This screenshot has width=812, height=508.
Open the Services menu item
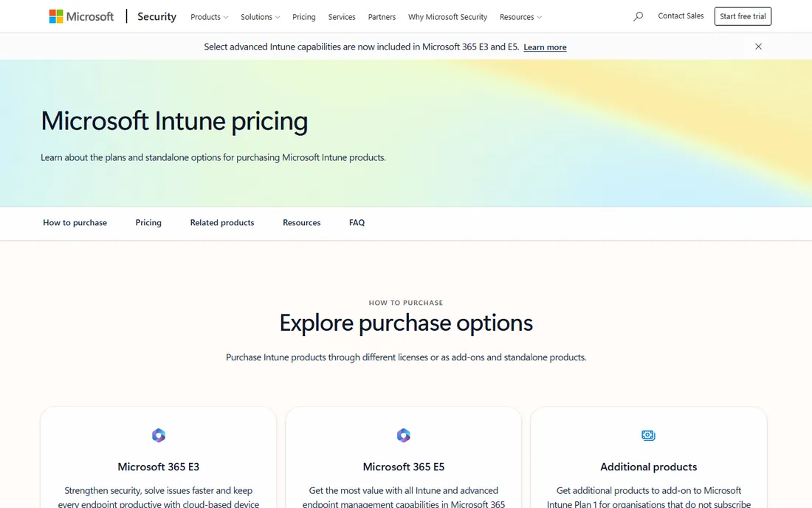342,17
